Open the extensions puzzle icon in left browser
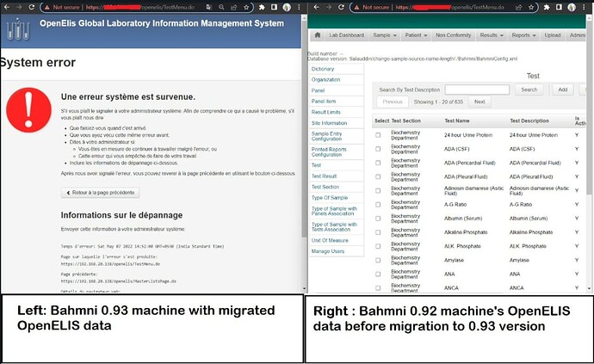Screen dimensions: 594x364 click(262, 7)
